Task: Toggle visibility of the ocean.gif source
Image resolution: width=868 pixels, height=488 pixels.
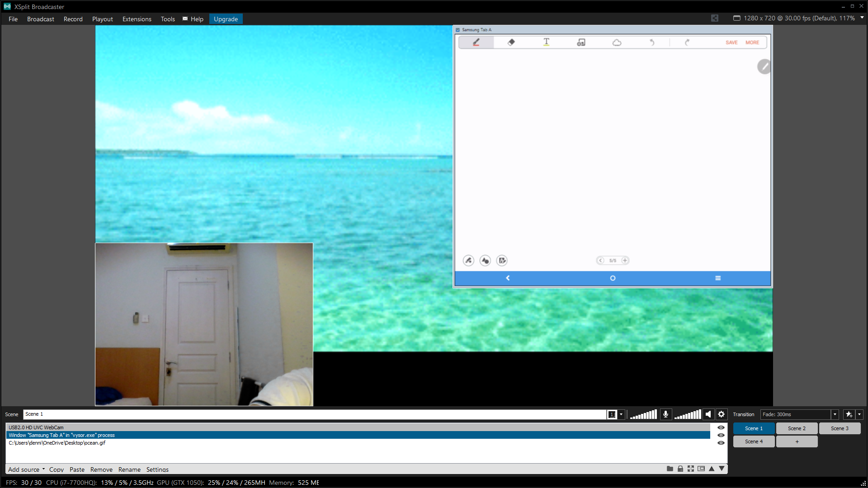Action: [x=721, y=443]
